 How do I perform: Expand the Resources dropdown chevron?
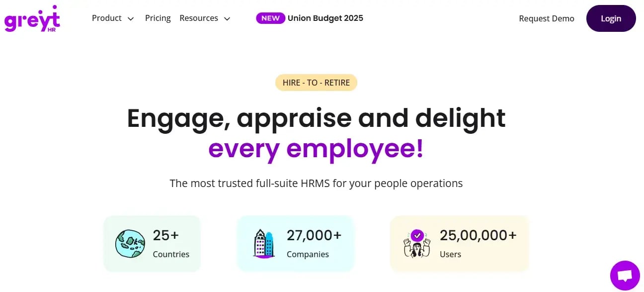click(x=227, y=19)
